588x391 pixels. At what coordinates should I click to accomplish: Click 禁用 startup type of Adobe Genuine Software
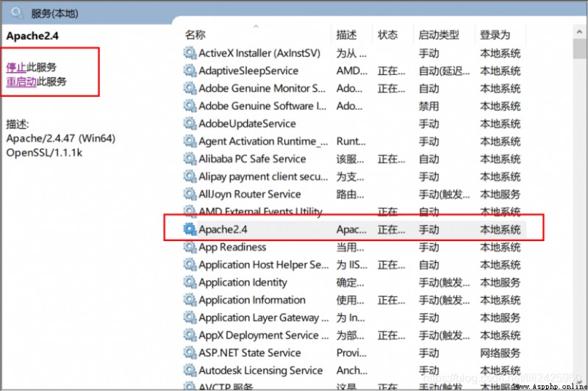(x=429, y=106)
